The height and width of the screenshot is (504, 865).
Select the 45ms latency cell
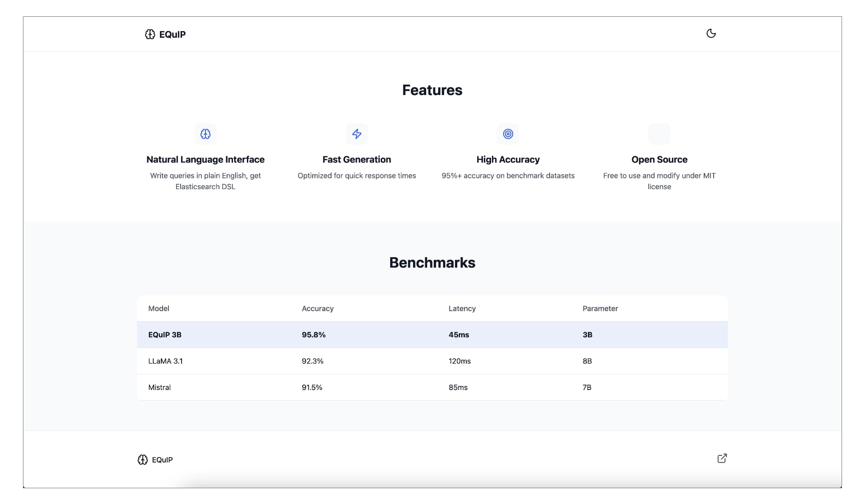coord(459,335)
